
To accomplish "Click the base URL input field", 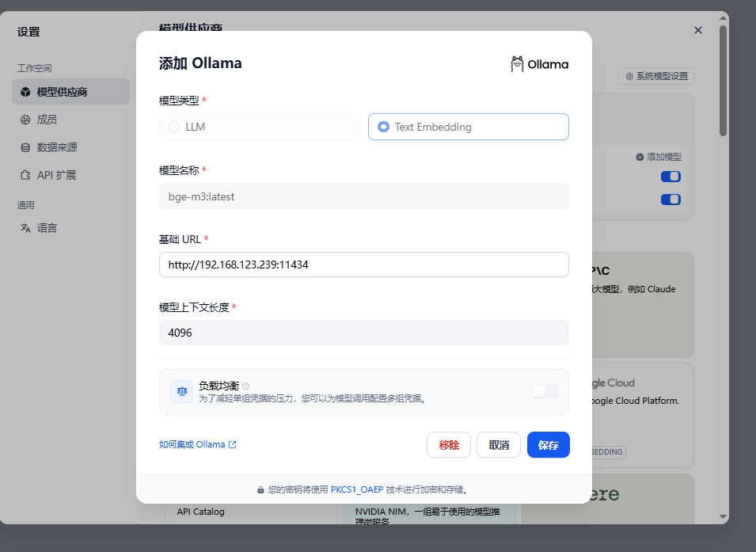I will point(364,265).
